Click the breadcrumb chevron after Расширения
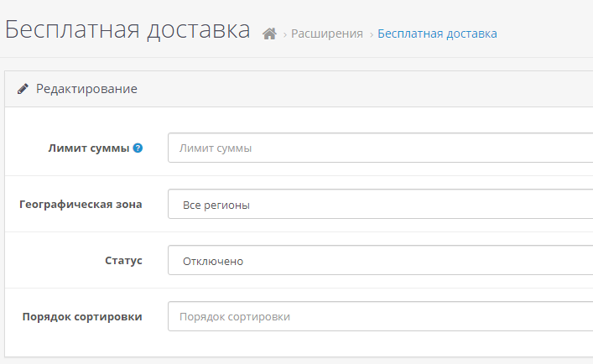The height and width of the screenshot is (364, 593). pos(372,34)
